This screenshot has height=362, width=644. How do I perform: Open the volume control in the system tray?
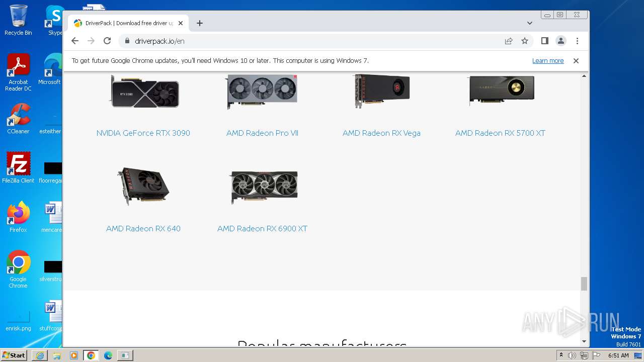tap(572, 355)
